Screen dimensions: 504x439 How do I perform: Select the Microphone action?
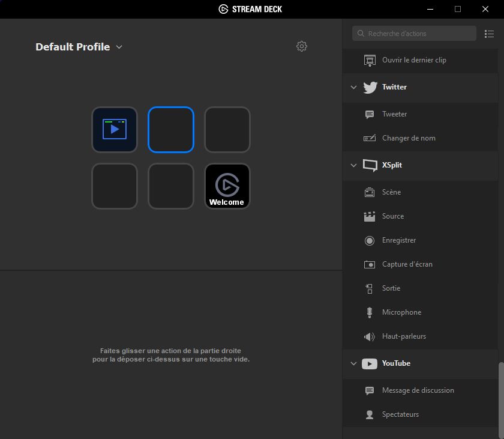(421, 313)
